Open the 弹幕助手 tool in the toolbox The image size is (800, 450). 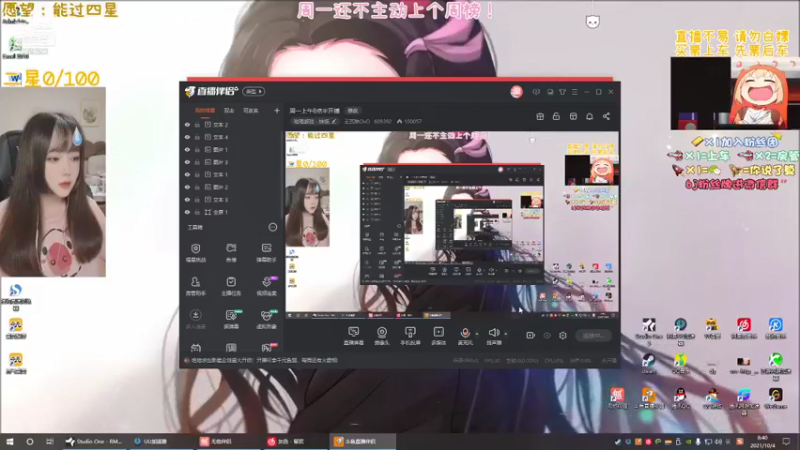click(x=266, y=252)
